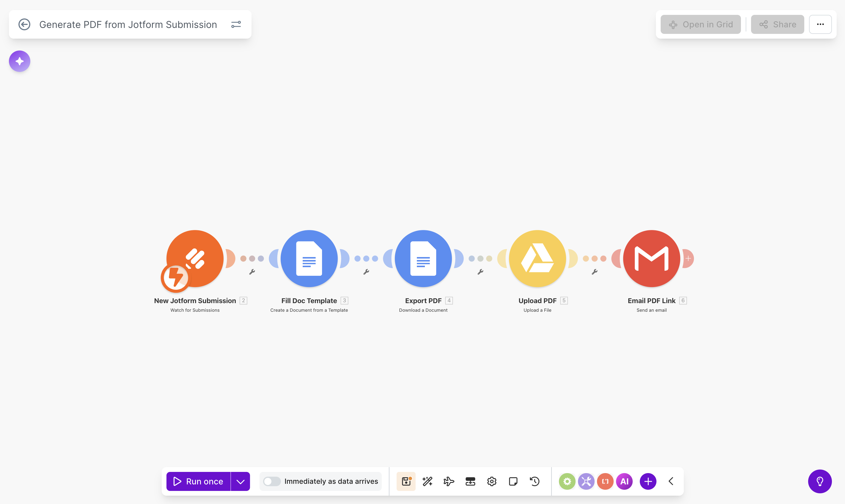The height and width of the screenshot is (504, 845).
Task: Open filter wrench between Upload PDF and Email
Action: [595, 272]
